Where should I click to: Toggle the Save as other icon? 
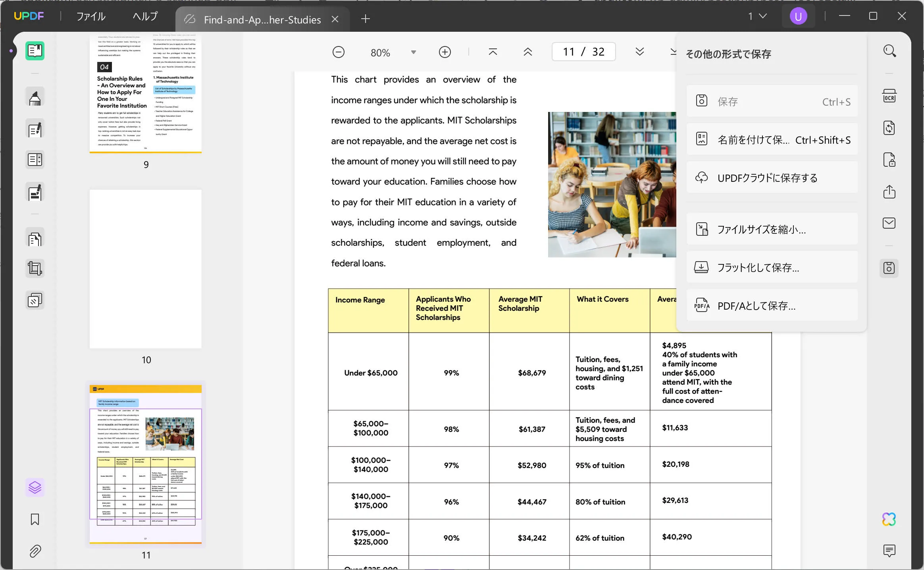pos(889,268)
